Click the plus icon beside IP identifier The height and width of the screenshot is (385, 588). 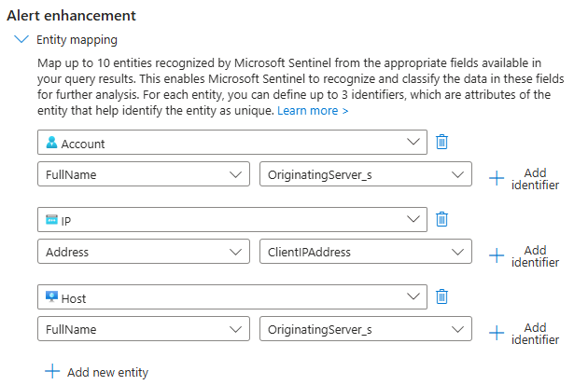[497, 255]
